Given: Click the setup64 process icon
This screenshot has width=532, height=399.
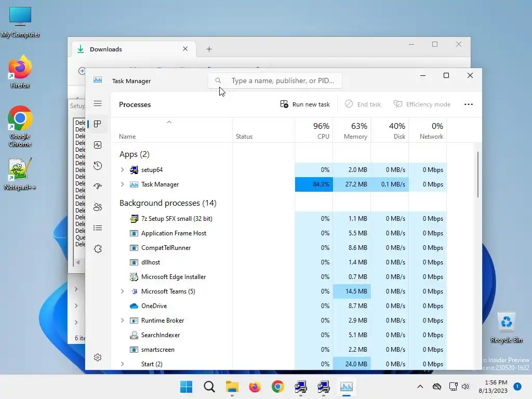Looking at the screenshot, I should point(134,170).
